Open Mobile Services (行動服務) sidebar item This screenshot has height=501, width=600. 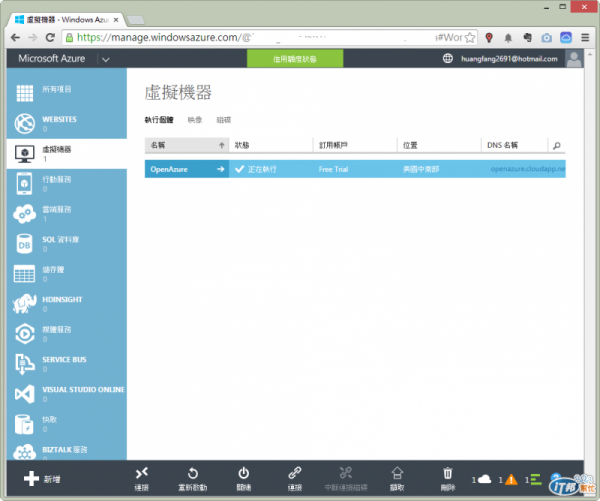[67, 183]
